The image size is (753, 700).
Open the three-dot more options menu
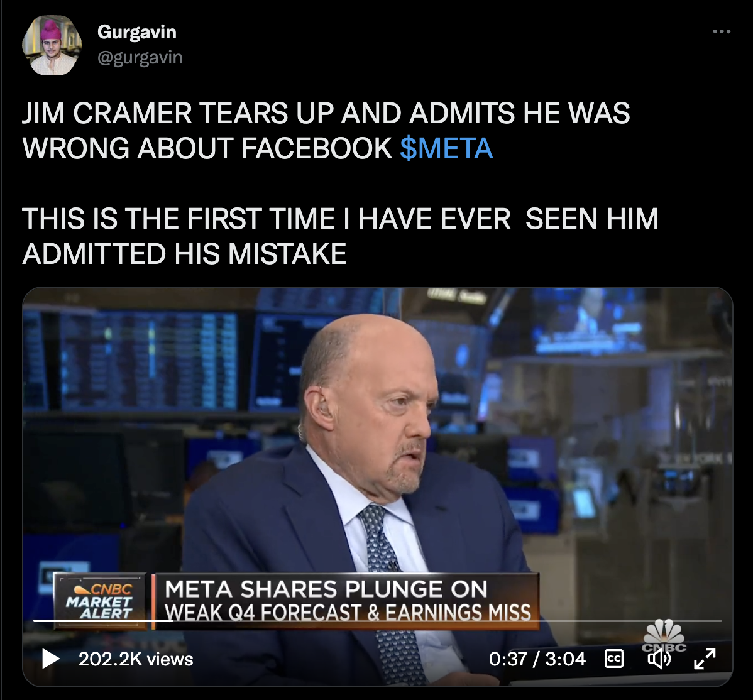coord(722,31)
